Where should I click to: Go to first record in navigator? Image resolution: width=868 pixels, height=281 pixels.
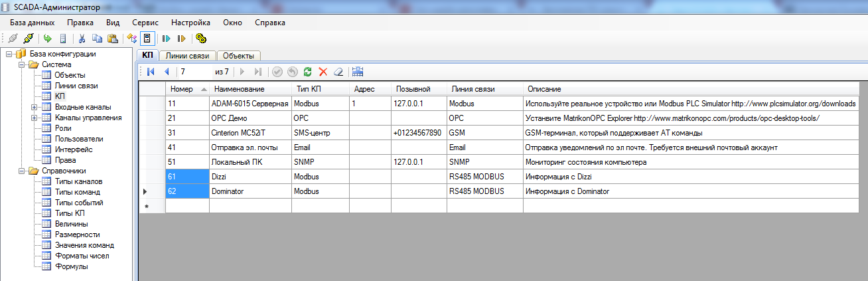(x=151, y=72)
